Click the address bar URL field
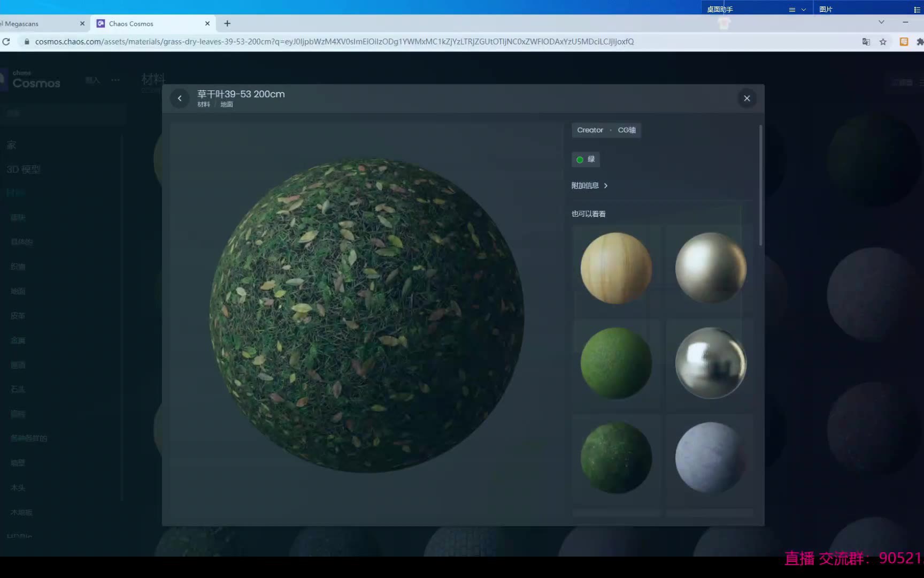924x578 pixels. click(334, 42)
